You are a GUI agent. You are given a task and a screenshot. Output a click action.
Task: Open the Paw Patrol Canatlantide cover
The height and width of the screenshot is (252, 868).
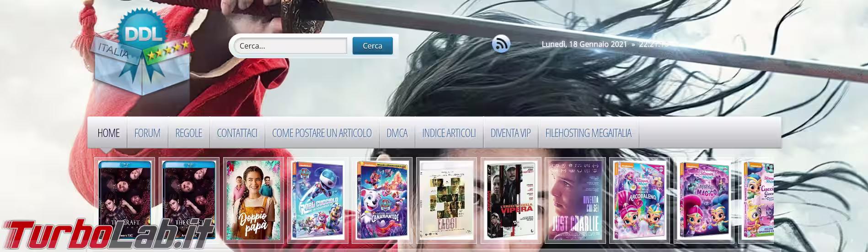[382, 200]
